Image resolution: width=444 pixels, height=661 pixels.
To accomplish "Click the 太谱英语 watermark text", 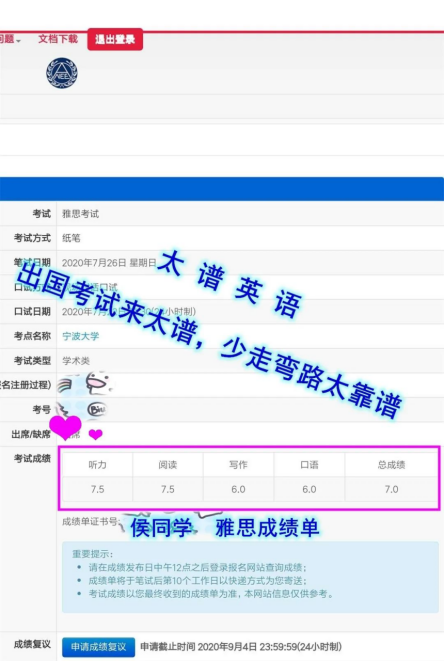I will pyautogui.click(x=230, y=284).
